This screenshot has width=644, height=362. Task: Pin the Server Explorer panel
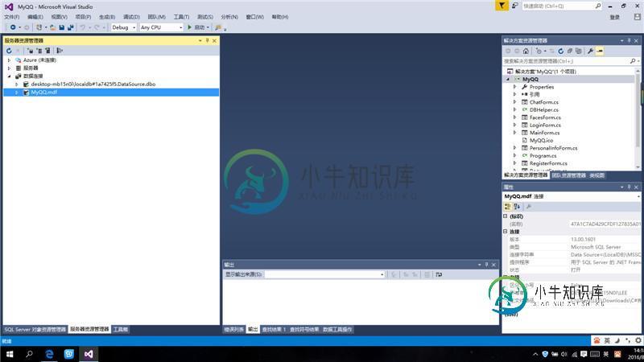point(207,41)
